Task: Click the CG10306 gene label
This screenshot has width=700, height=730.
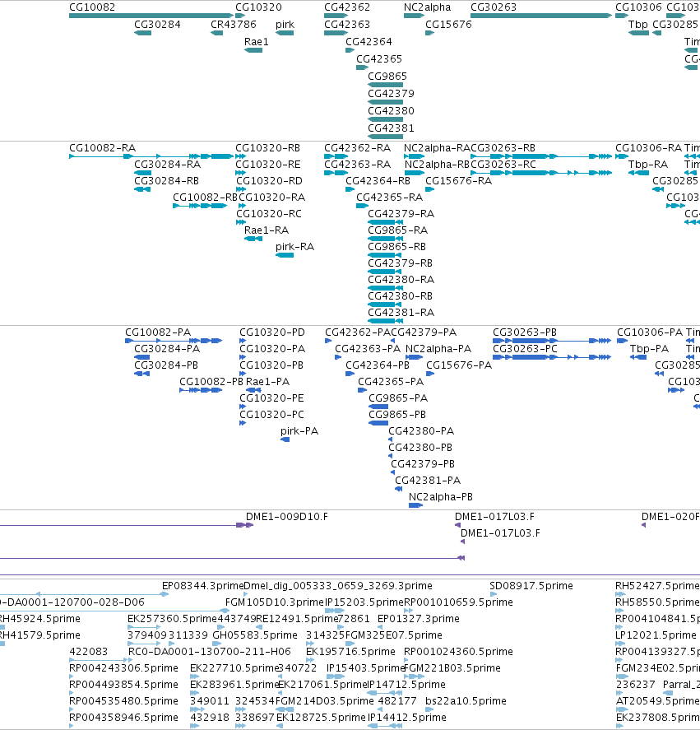Action: (638, 7)
